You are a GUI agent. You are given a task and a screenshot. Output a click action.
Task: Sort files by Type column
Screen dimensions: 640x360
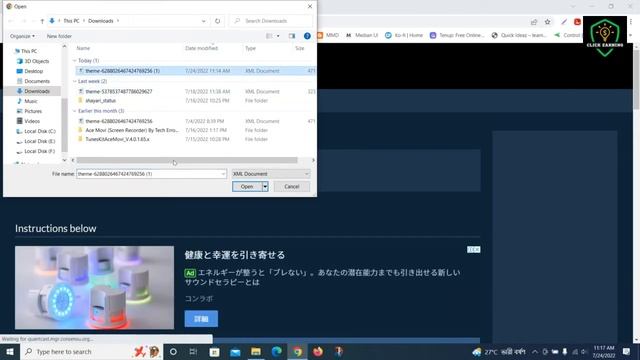click(x=250, y=48)
